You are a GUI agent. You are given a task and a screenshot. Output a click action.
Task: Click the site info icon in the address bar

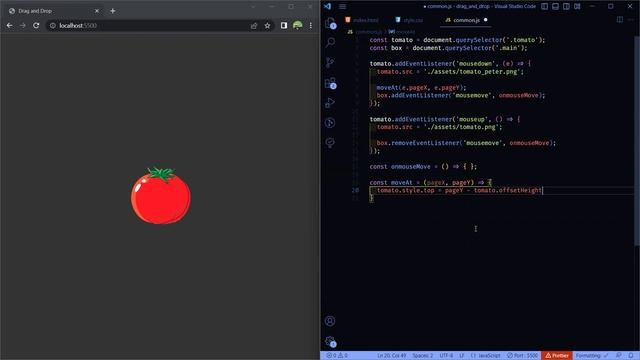53,25
